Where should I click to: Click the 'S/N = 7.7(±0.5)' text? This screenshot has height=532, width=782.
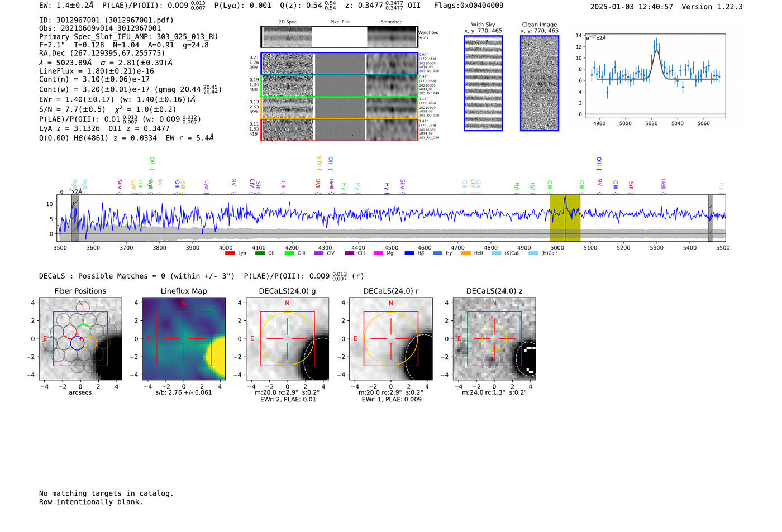[x=72, y=109]
